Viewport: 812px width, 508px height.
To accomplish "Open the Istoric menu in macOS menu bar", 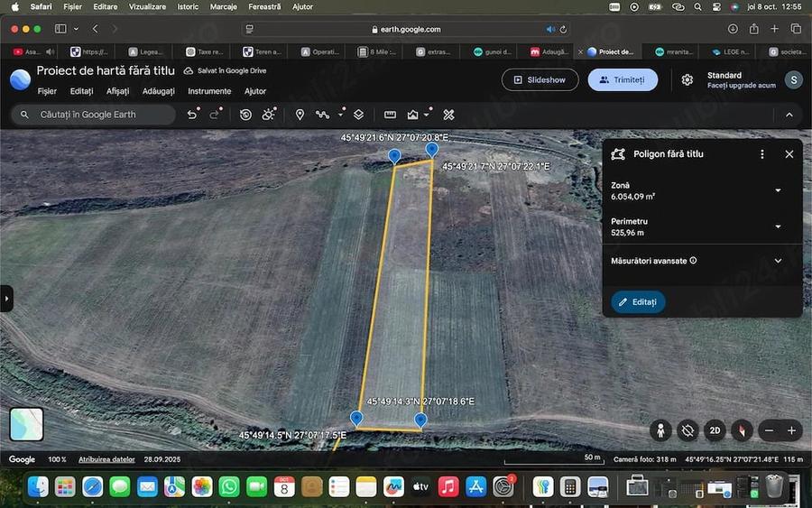I will pyautogui.click(x=188, y=6).
